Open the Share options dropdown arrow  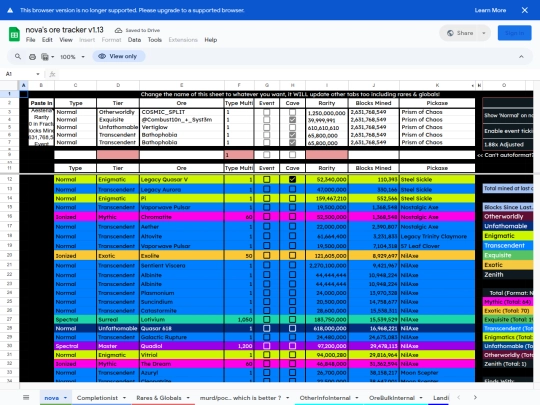484,33
